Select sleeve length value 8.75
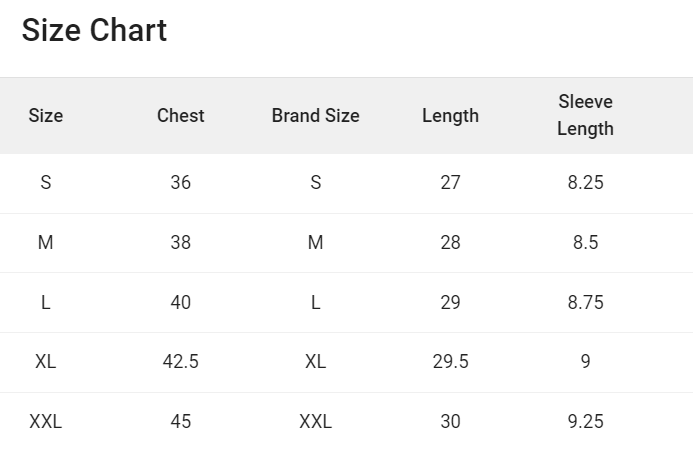Viewport: 693px width, 466px height. [585, 302]
